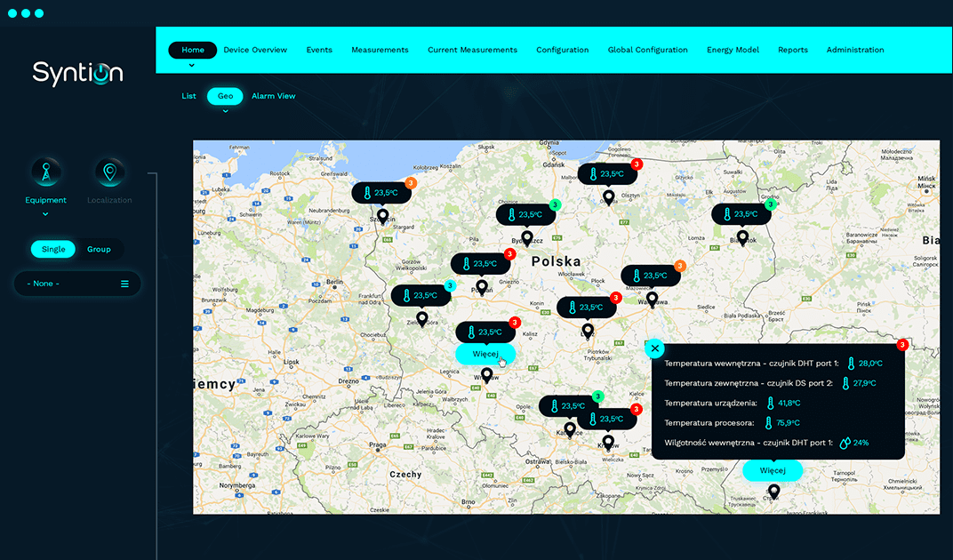Click Wrocław 23,5°C temperature bubble
The width and height of the screenshot is (953, 560).
[x=485, y=332]
